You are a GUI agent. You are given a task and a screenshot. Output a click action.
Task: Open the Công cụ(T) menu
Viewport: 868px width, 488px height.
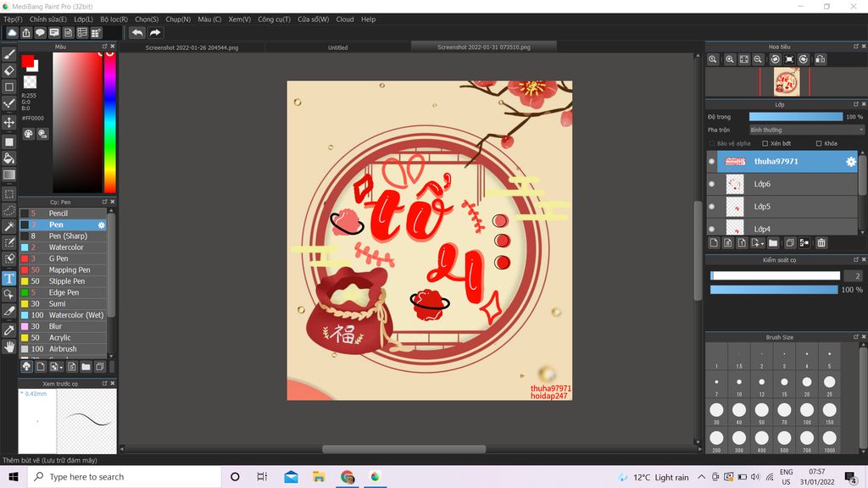coord(274,19)
